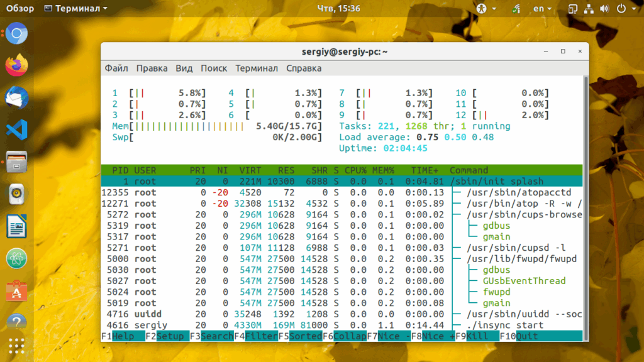The height and width of the screenshot is (362, 644).
Task: Launch Firefox from the dock
Action: [x=16, y=65]
